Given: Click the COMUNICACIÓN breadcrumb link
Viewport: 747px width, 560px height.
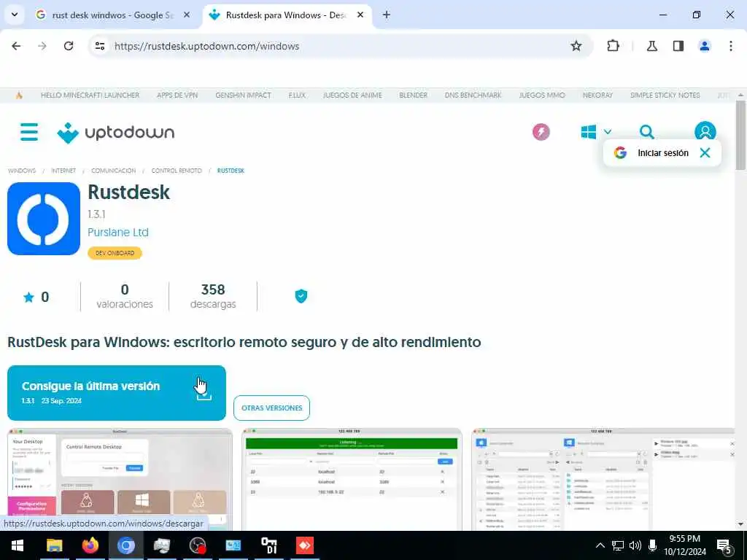Looking at the screenshot, I should [x=113, y=171].
